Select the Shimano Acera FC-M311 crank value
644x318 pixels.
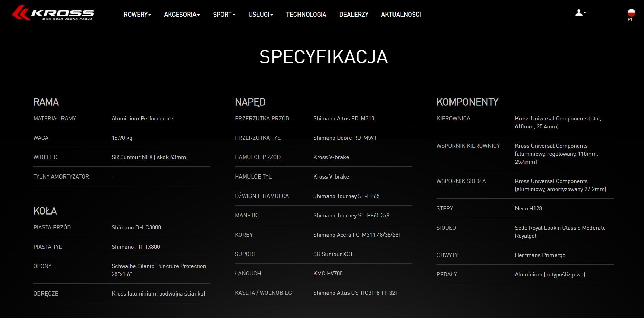[357, 235]
